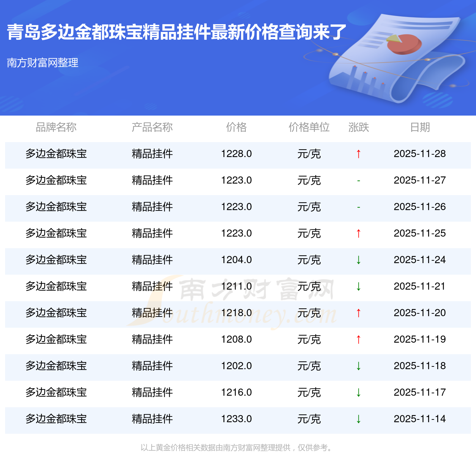Click the red up arrow for 2025-11-19
476x463 pixels.
pyautogui.click(x=358, y=340)
